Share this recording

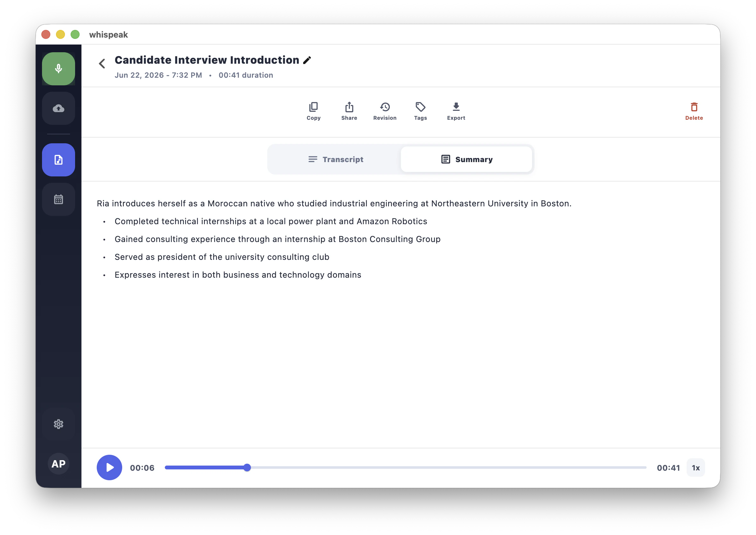coord(349,111)
